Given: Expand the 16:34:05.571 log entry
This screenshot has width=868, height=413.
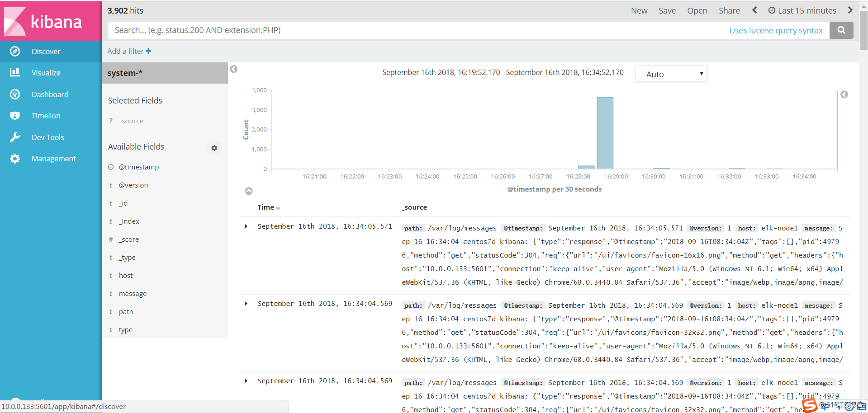Looking at the screenshot, I should [246, 226].
